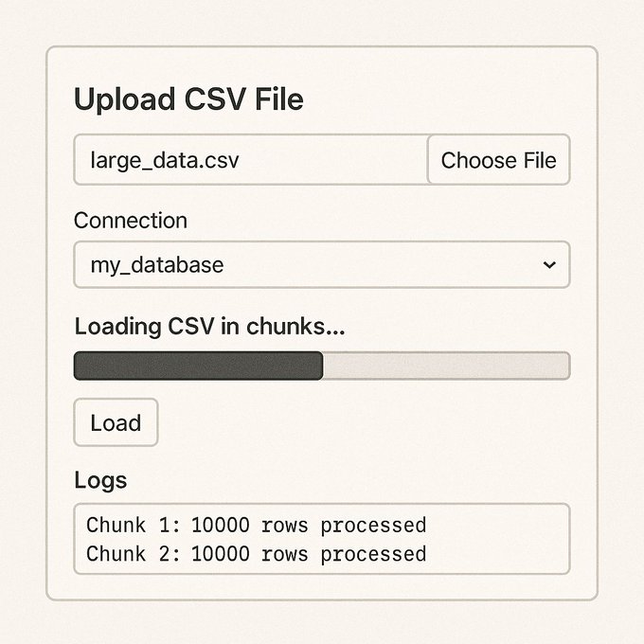Click the Choose File button
Viewport: 644px width, 644px height.
(498, 160)
